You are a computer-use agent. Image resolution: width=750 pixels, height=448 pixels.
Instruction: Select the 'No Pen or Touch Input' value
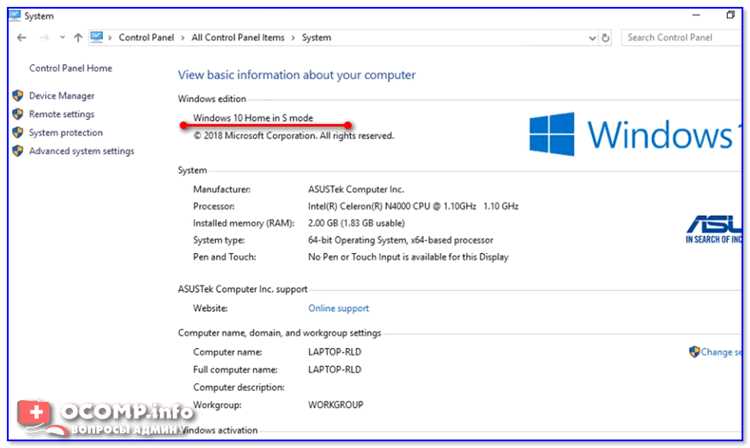[408, 257]
